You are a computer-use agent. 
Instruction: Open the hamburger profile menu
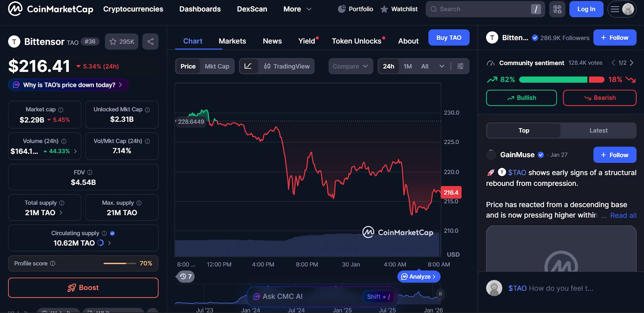pos(622,9)
